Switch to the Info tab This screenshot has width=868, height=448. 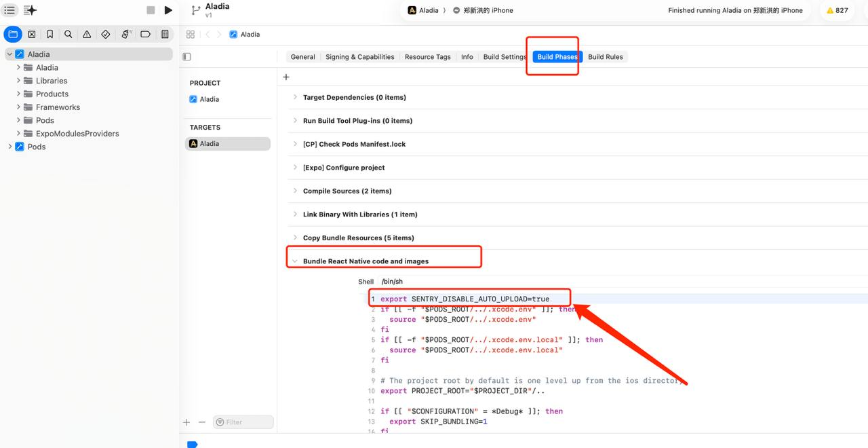coord(467,57)
